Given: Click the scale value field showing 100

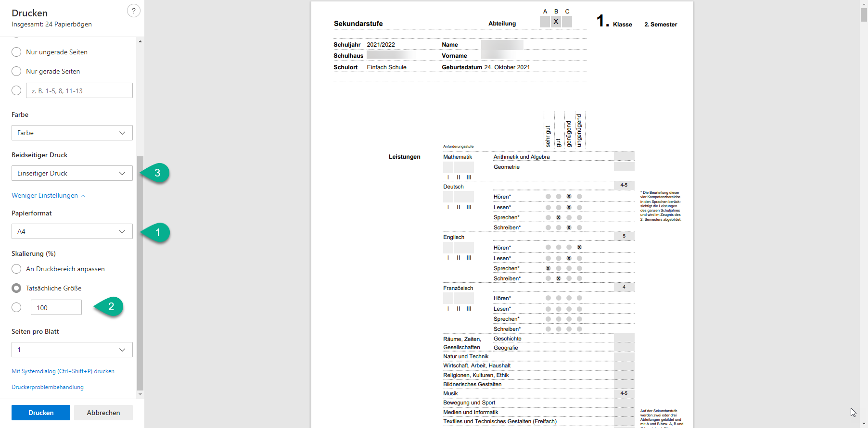Looking at the screenshot, I should click(x=56, y=307).
